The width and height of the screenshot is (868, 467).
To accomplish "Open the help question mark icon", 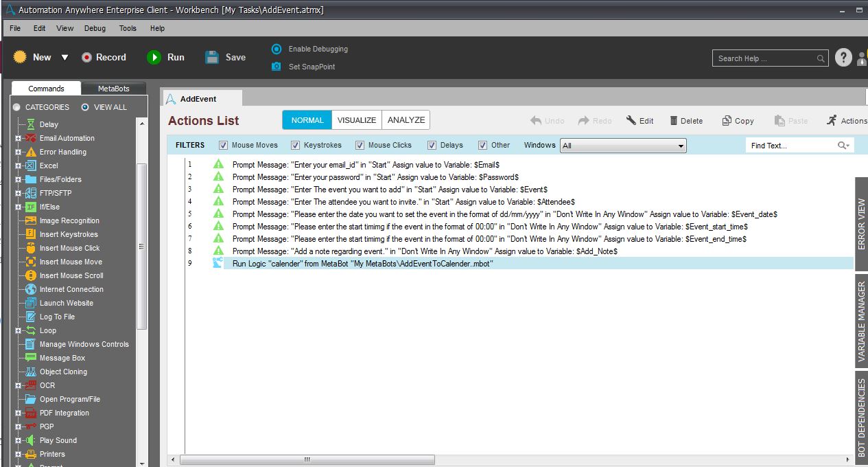I will [843, 58].
